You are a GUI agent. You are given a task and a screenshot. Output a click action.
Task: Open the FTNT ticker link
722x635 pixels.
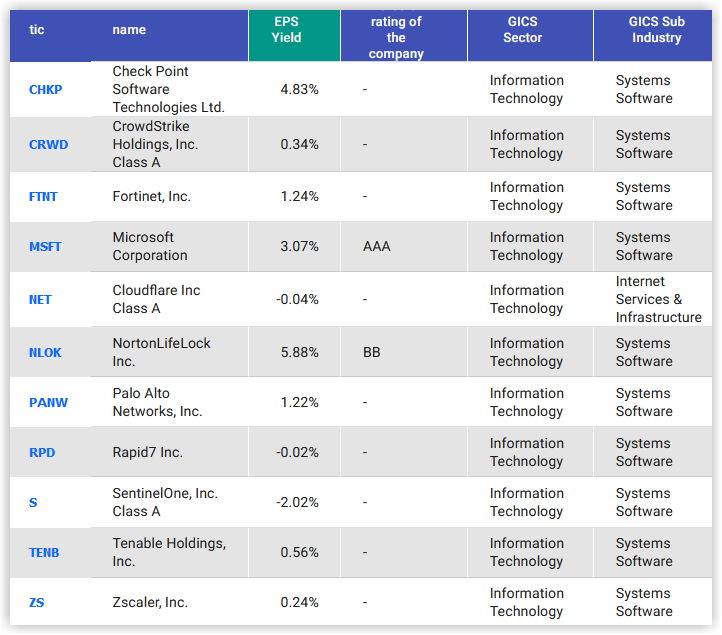click(43, 197)
